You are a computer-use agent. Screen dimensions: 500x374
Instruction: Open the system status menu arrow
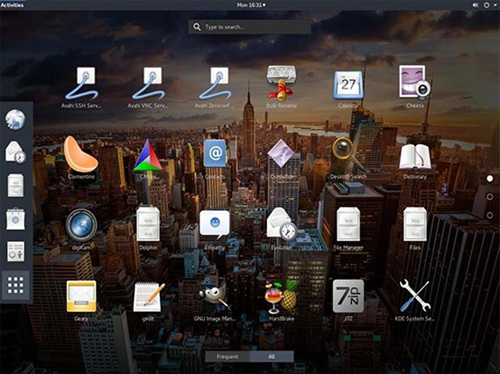495,5
